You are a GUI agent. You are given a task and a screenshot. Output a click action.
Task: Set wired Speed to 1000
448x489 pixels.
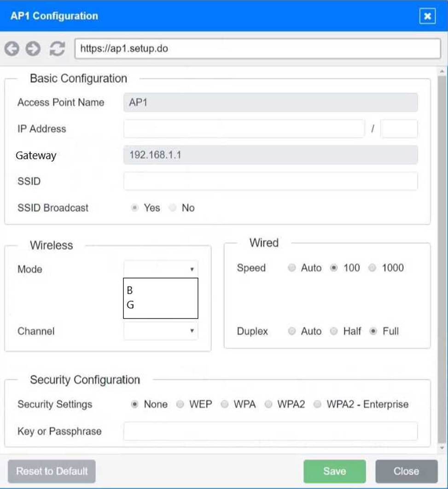click(372, 268)
